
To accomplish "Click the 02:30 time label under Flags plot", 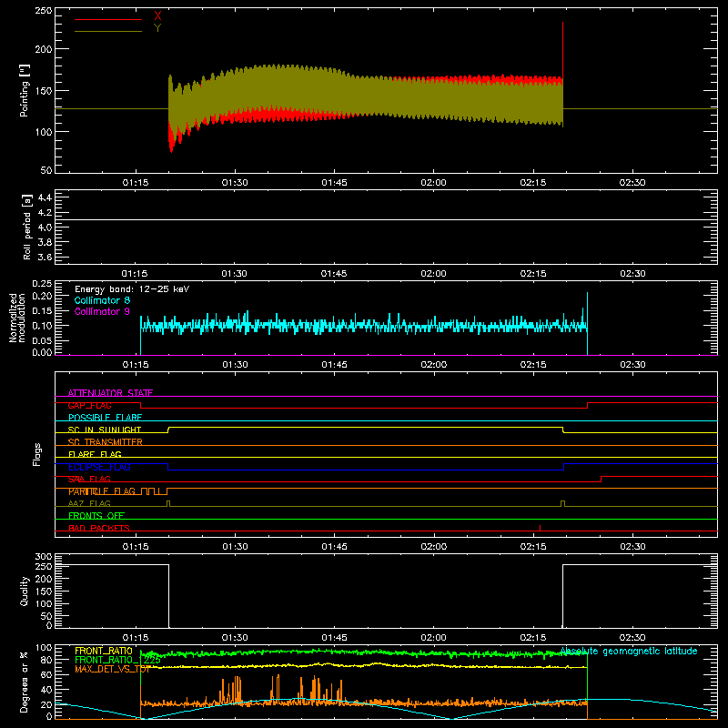I will (x=632, y=547).
